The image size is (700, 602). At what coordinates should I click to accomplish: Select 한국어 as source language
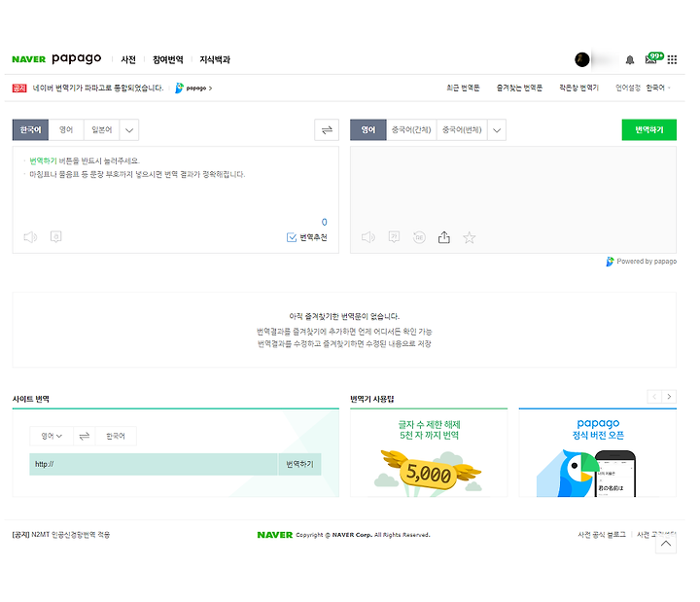click(x=30, y=130)
